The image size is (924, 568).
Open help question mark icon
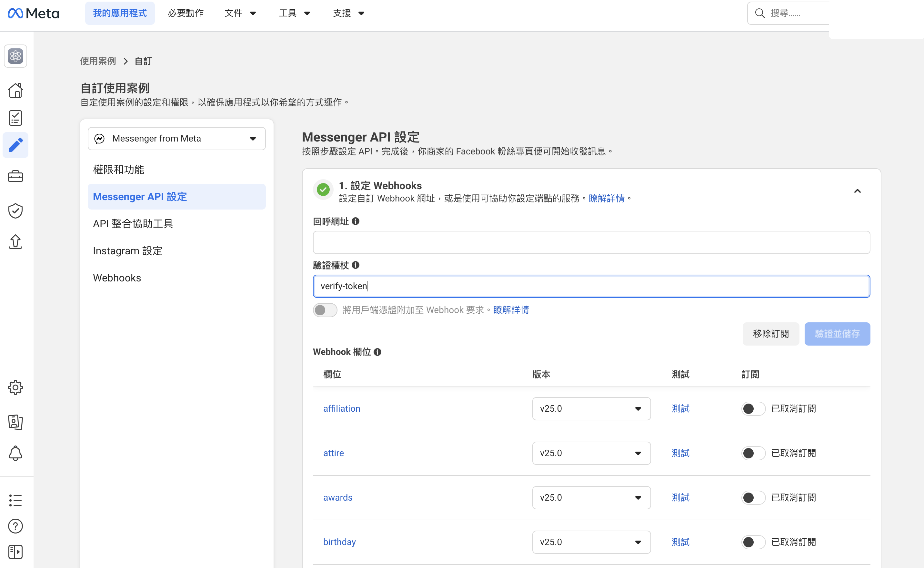(x=15, y=526)
